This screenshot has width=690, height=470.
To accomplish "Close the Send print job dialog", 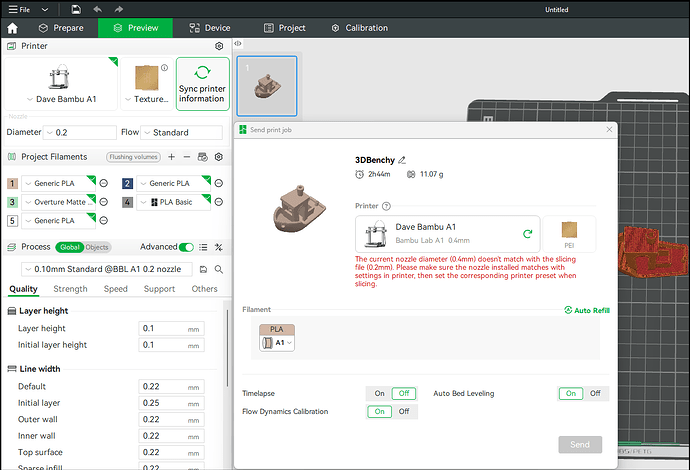I will [x=609, y=129].
